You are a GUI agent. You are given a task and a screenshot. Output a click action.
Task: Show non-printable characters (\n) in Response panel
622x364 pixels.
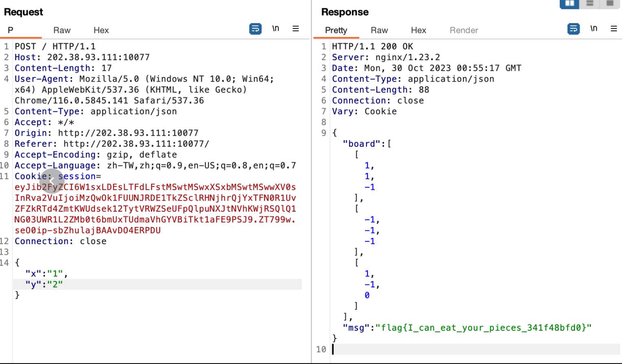point(594,28)
